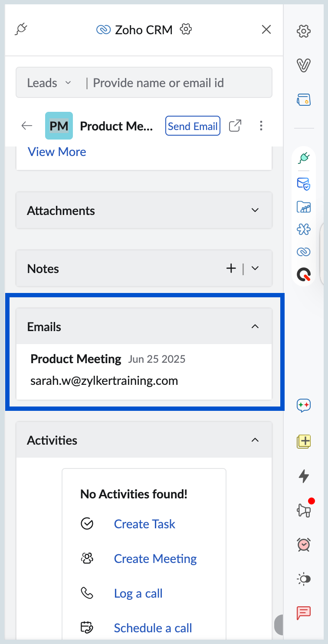328x644 pixels.
Task: Click the lightning bolt icon in sidebar
Action: 304,476
